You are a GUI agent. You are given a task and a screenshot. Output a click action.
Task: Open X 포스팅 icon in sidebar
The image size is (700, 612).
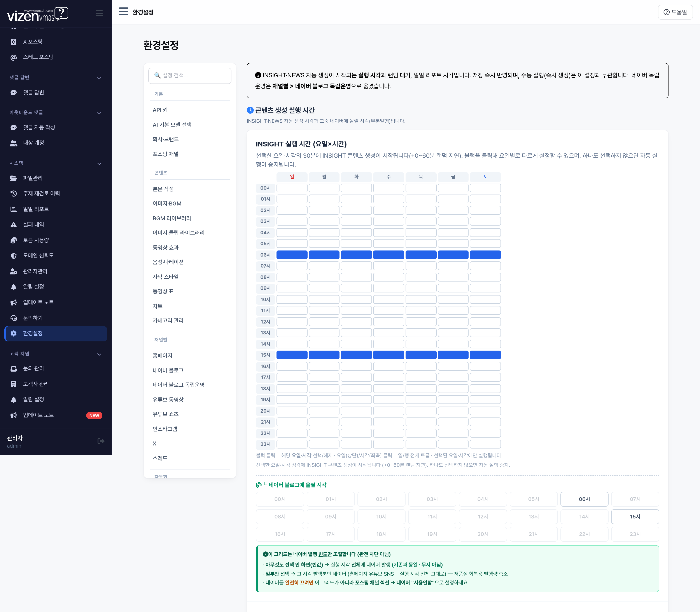tap(14, 42)
